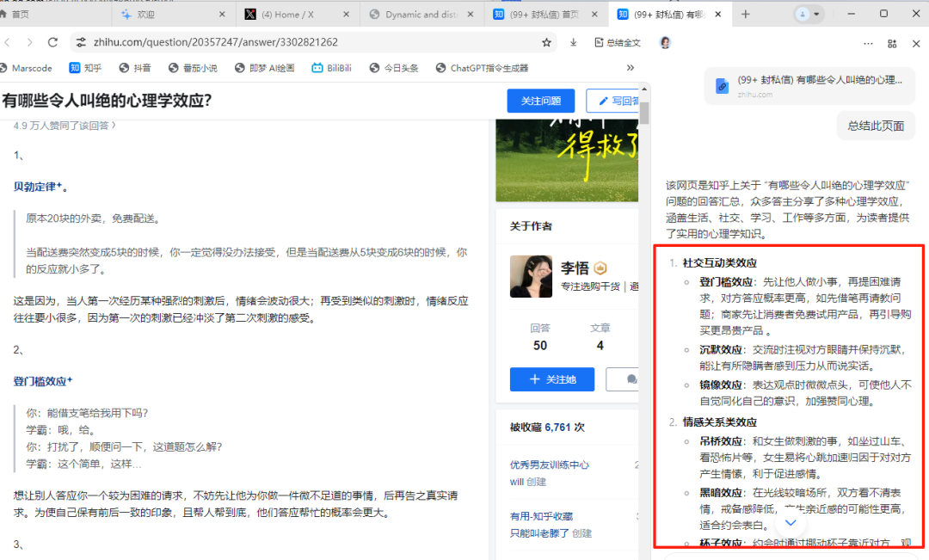Open a new browser tab
This screenshot has width=929, height=560.
(745, 15)
